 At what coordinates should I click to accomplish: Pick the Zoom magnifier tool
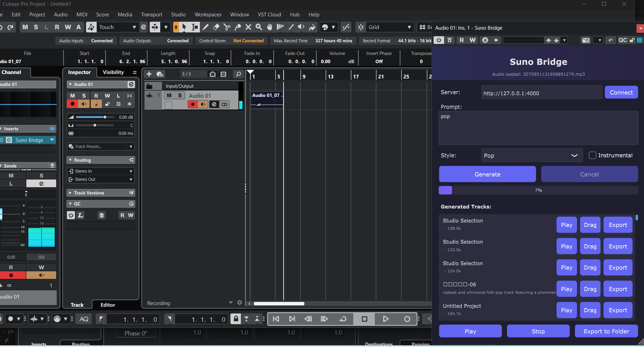click(x=259, y=27)
